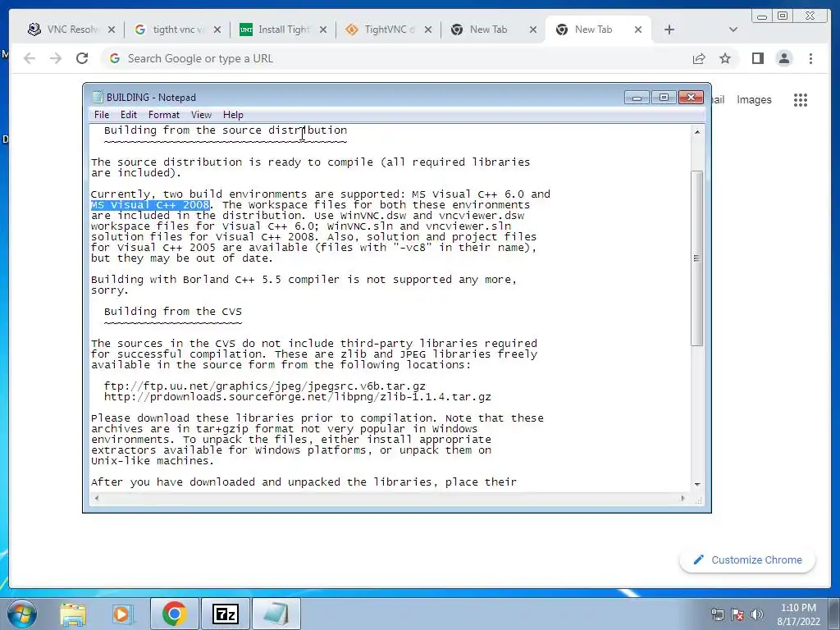Open the Notepad View menu
Image resolution: width=840 pixels, height=630 pixels.
tap(202, 115)
